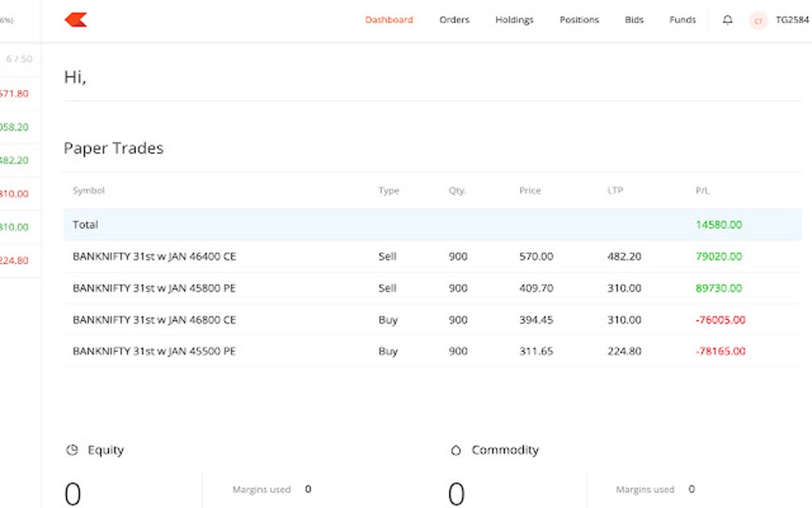Screen dimensions: 812x508
Task: Click the 224.80 price in the watchlist
Action: click(16, 260)
